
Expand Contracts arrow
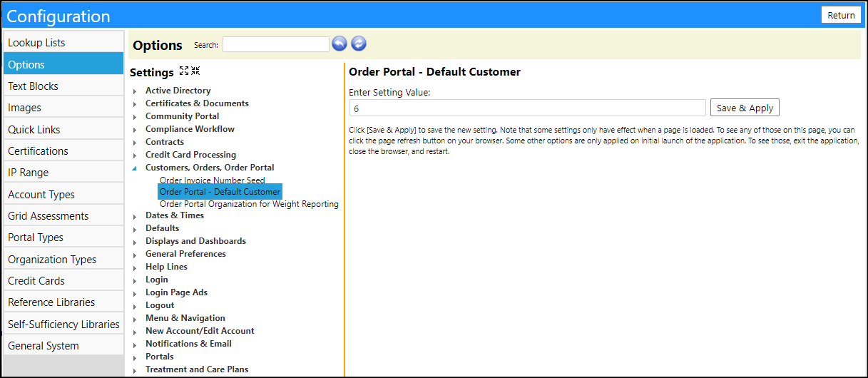pos(135,143)
